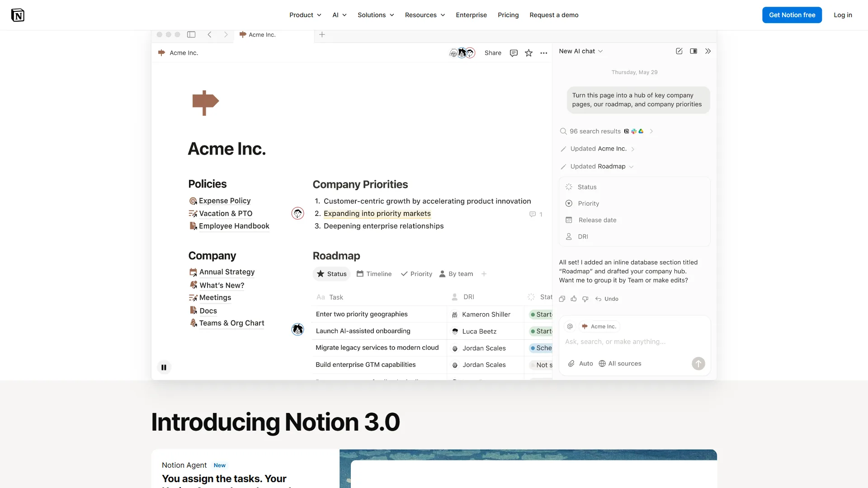Click the Acme Inc. breadcrumb title
Viewport: 868px width, 488px height.
click(178, 53)
